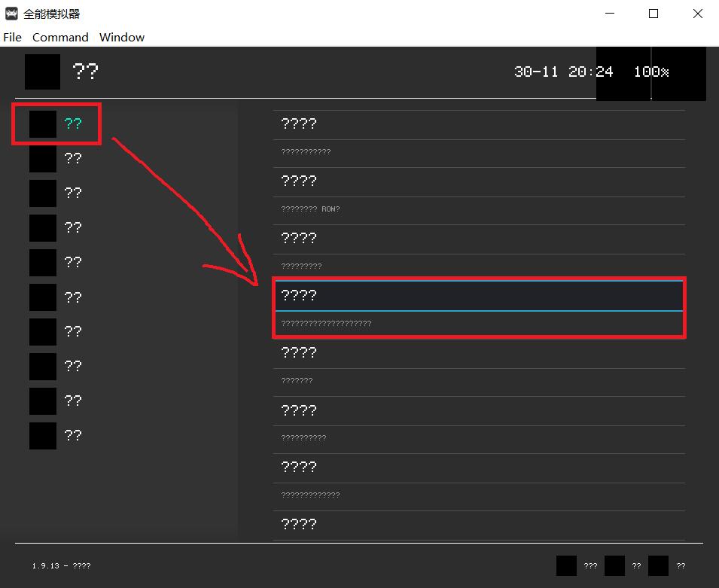The width and height of the screenshot is (719, 588).
Task: Click the black icon beside the cyan ??
Action: click(x=43, y=123)
